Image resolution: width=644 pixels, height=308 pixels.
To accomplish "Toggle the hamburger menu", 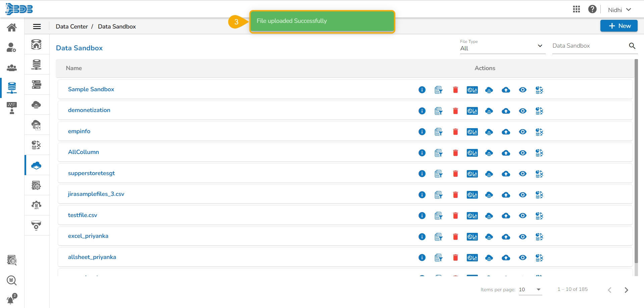I will click(x=37, y=27).
